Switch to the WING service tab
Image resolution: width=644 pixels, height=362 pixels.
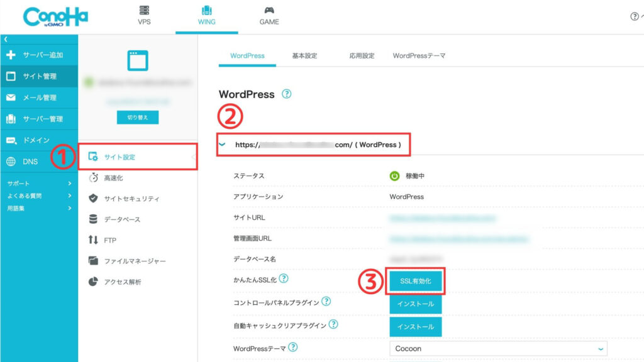tap(206, 16)
